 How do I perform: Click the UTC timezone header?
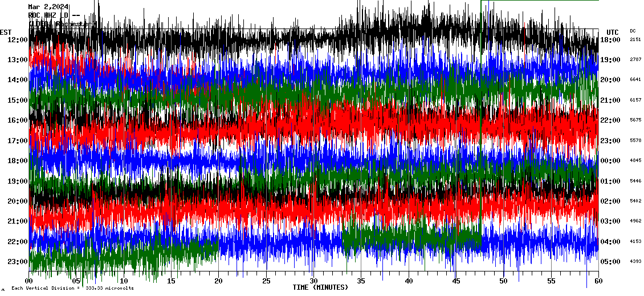click(613, 32)
